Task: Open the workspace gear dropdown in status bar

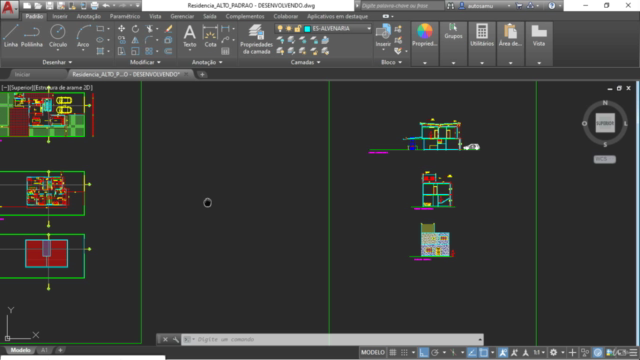Action: coord(562,353)
